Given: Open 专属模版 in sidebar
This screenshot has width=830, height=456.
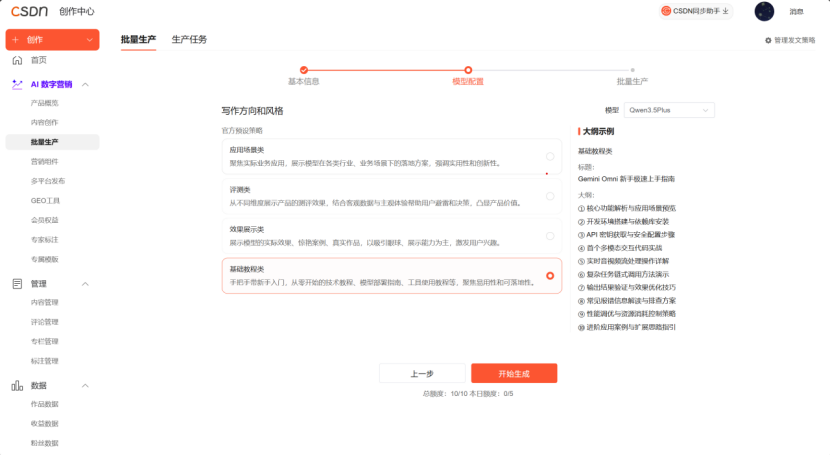Looking at the screenshot, I should coord(44,260).
